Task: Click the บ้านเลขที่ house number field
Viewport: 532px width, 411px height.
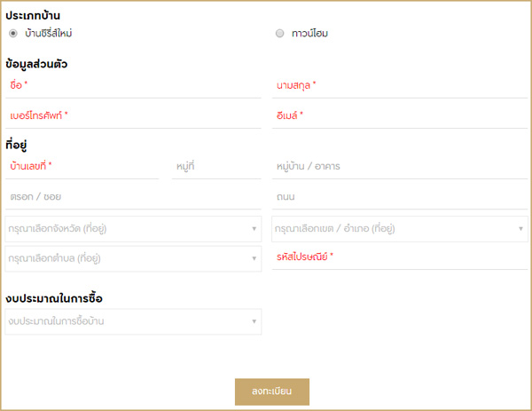Action: tap(82, 166)
